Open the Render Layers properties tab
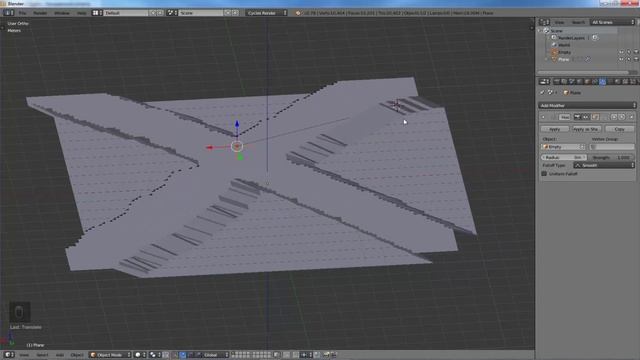Image resolution: width=640 pixels, height=360 pixels. 564,82
